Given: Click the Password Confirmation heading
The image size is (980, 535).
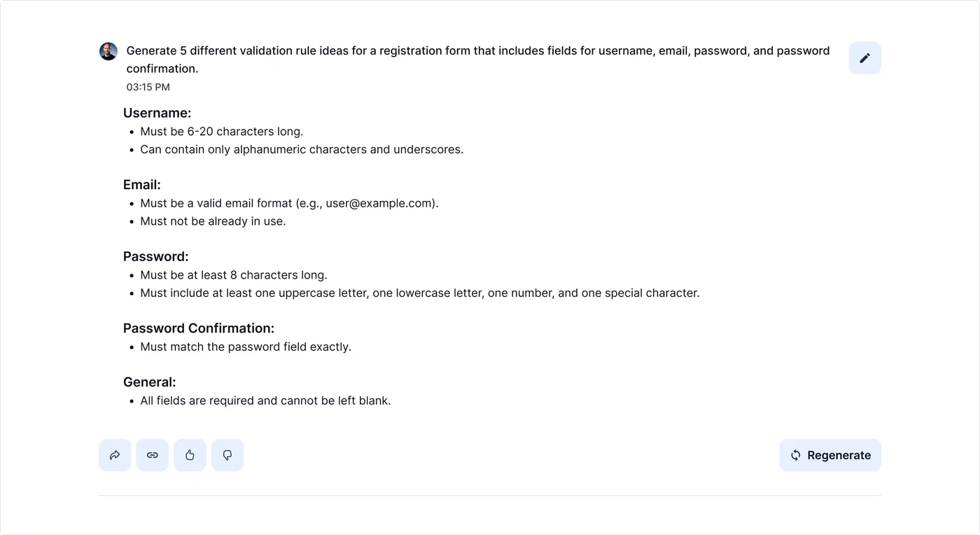Looking at the screenshot, I should (x=199, y=328).
